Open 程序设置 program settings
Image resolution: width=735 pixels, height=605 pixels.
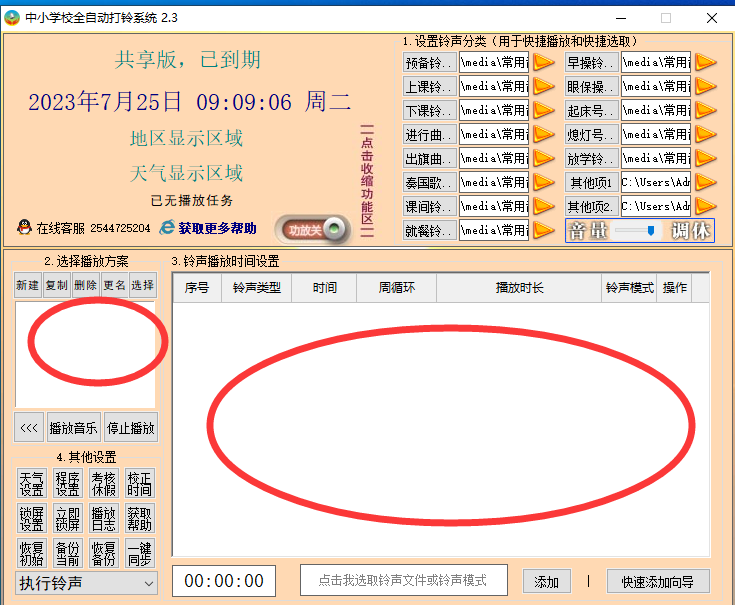click(x=68, y=483)
